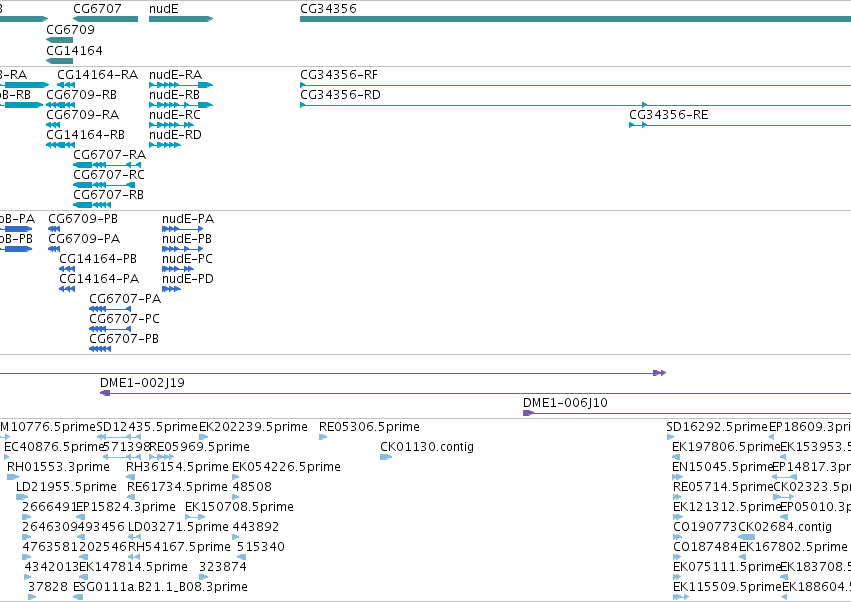The width and height of the screenshot is (851, 602).
Task: Click the EK147814.5prime EST label
Action: coord(134,567)
